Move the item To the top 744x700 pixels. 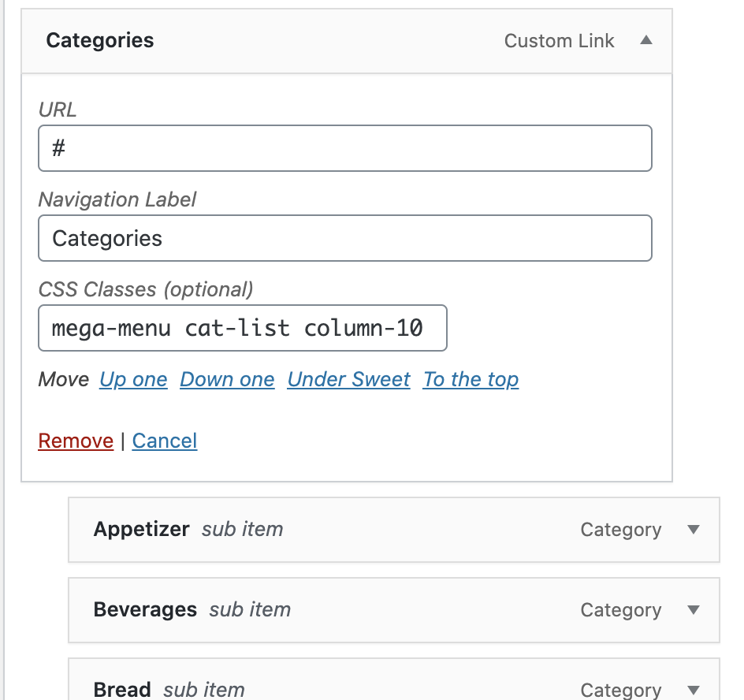471,379
